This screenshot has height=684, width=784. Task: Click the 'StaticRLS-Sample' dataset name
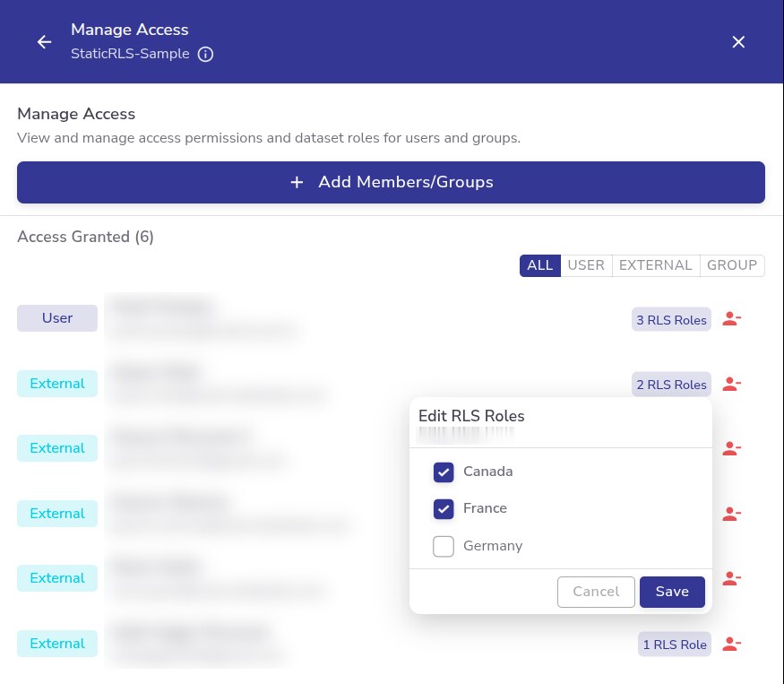[x=130, y=54]
